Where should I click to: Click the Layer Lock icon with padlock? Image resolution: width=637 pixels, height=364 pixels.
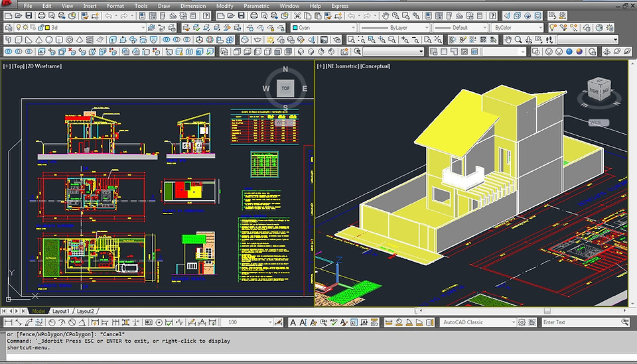coord(271,28)
